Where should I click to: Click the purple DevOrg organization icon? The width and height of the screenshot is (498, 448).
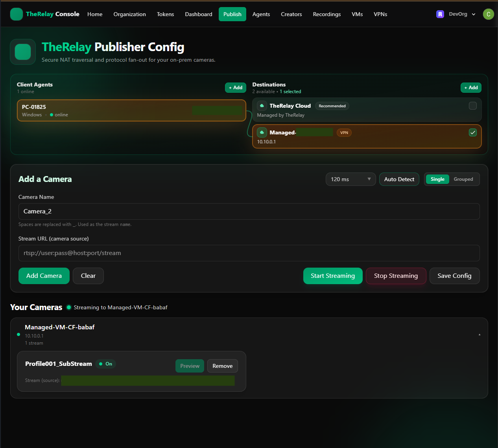(440, 14)
